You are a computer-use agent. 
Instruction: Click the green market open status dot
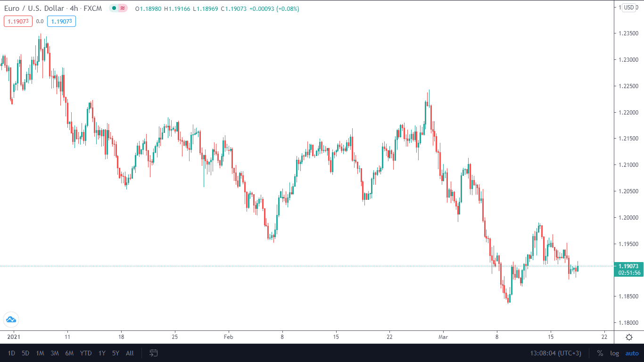pos(114,8)
